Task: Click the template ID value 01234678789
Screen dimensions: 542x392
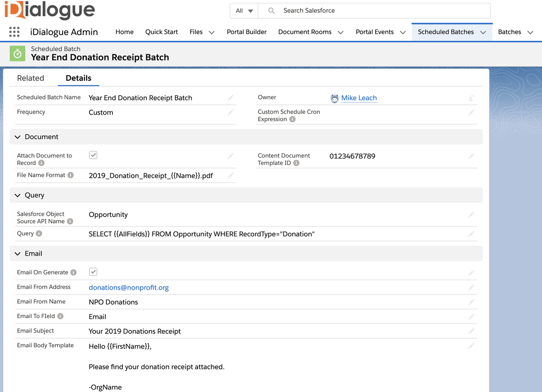Action: pyautogui.click(x=352, y=156)
